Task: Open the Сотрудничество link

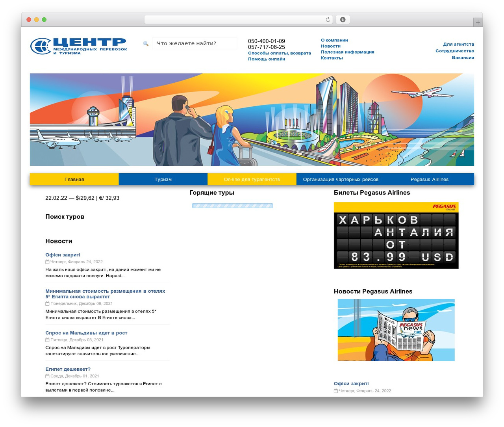Action: [455, 51]
